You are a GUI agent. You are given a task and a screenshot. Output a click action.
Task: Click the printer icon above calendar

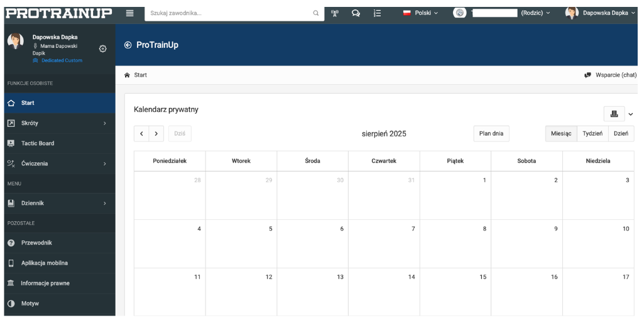[613, 113]
